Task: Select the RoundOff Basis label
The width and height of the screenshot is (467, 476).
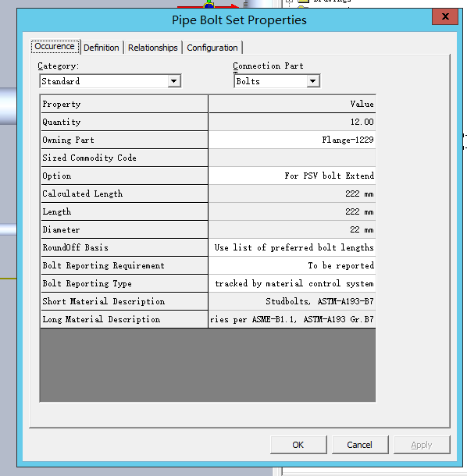Action: (124, 247)
